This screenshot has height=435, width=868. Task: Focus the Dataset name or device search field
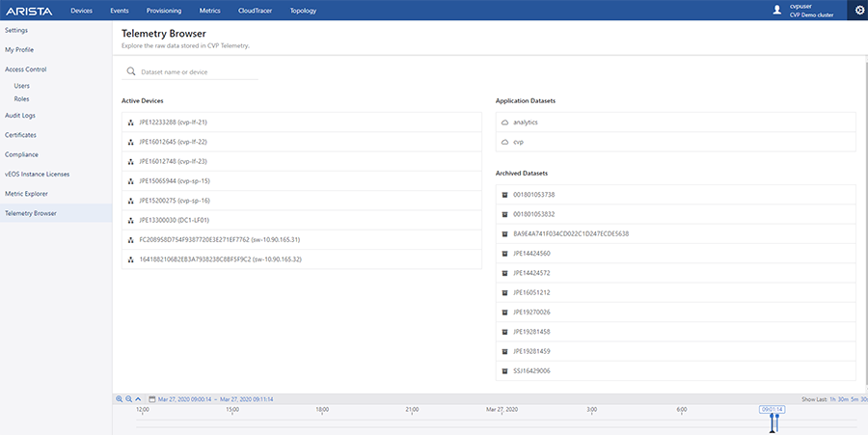point(190,72)
